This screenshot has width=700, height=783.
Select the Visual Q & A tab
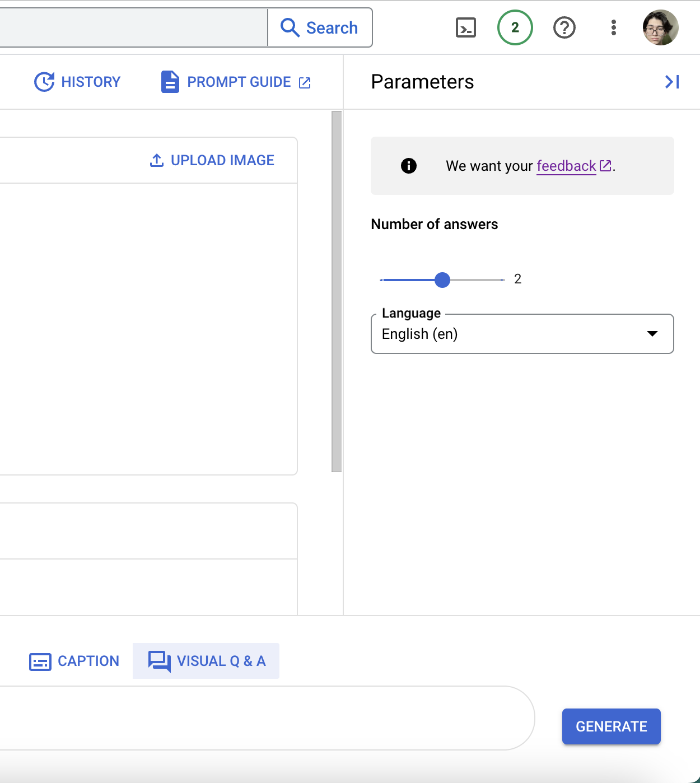206,661
